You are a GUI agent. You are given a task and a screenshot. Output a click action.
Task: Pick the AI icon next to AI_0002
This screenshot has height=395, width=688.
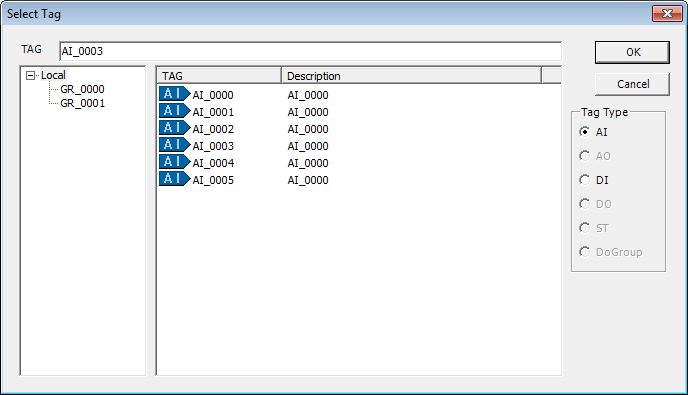pos(175,128)
